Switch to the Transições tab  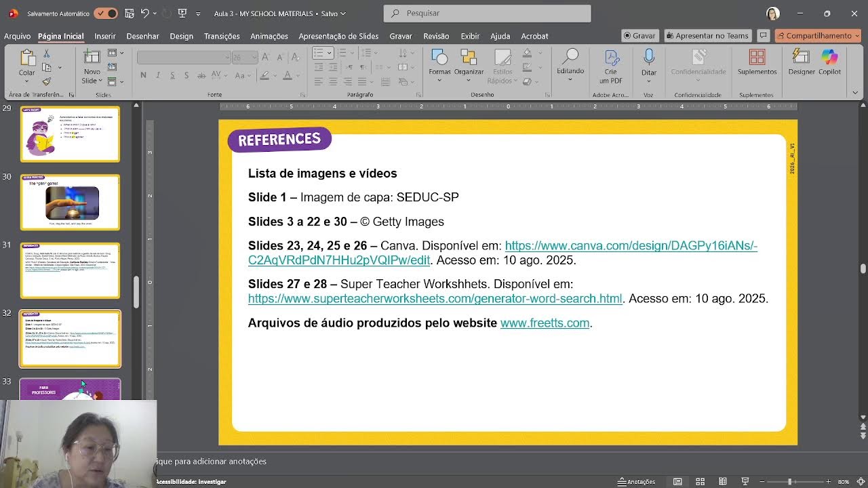coord(222,36)
